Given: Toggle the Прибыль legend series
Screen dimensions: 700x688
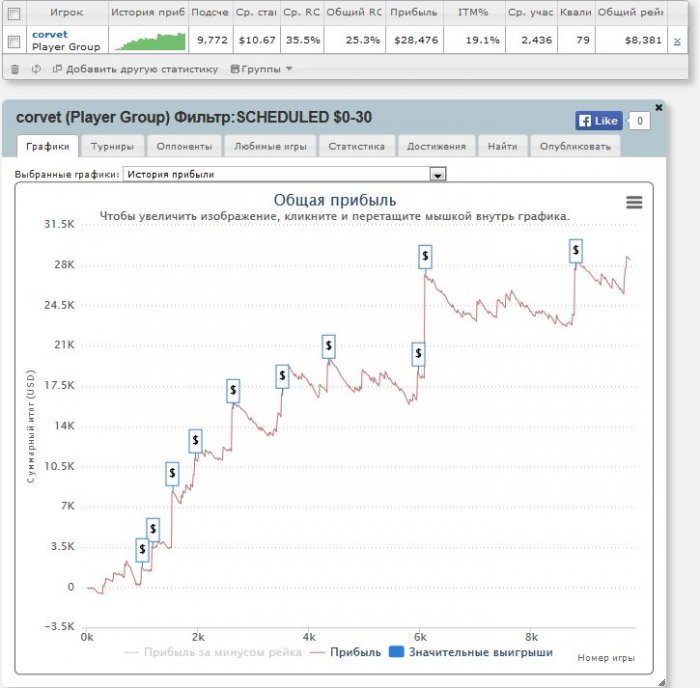Looking at the screenshot, I should [345, 652].
